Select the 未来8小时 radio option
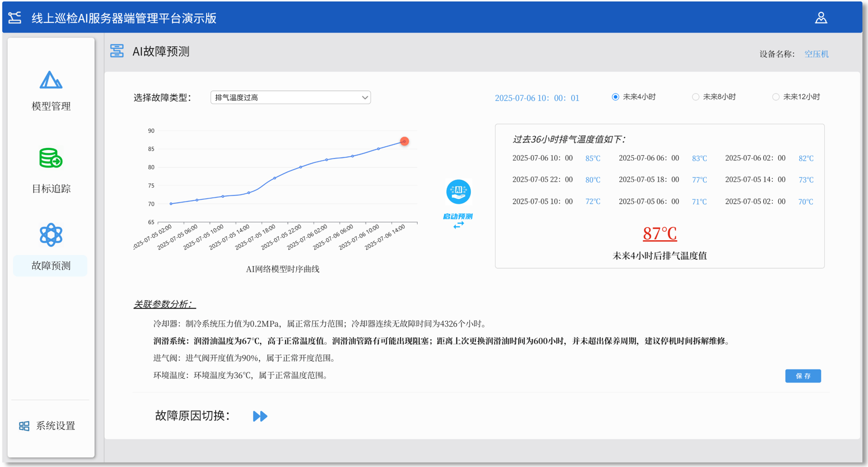This screenshot has height=467, width=868. pyautogui.click(x=696, y=97)
